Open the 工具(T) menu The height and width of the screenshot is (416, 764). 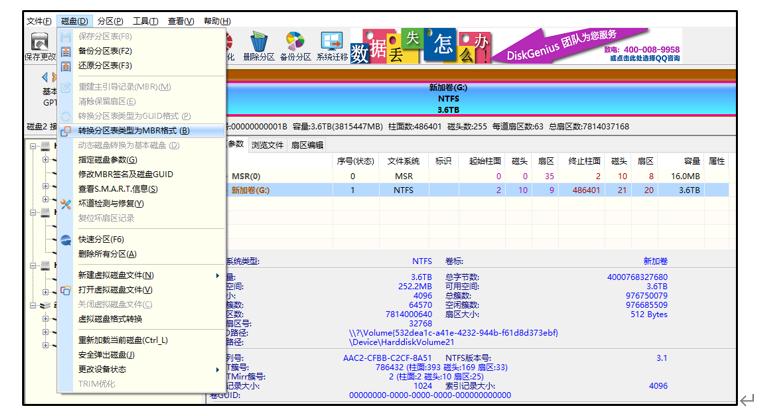[145, 21]
